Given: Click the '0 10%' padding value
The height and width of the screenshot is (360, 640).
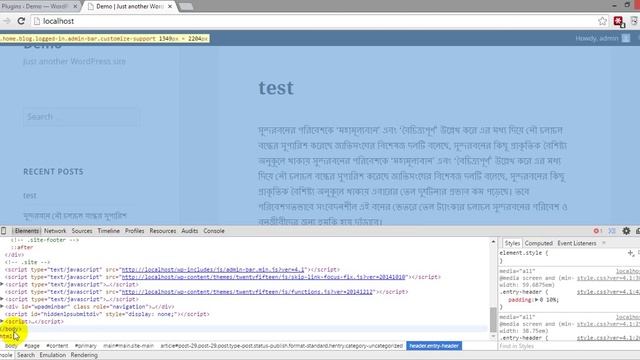Looking at the screenshot, I should point(550,300).
